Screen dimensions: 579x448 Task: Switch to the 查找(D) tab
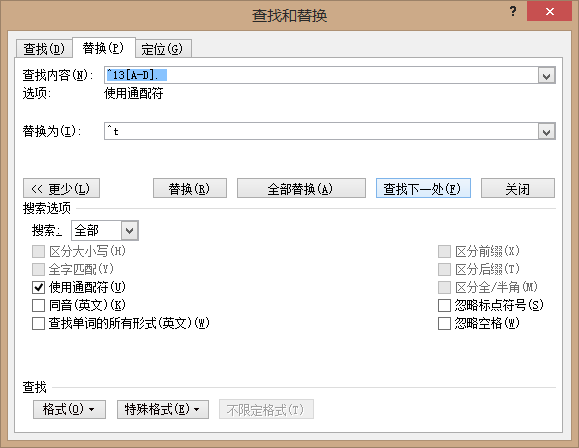click(44, 49)
